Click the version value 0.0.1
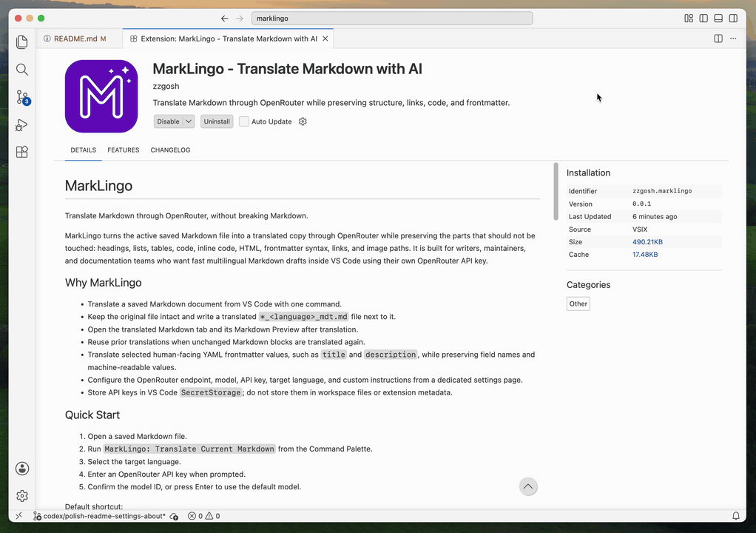This screenshot has width=756, height=533. point(642,204)
